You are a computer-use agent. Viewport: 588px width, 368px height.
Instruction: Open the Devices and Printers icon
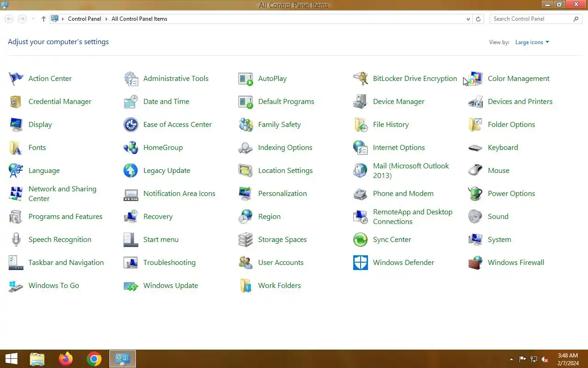[x=475, y=102]
